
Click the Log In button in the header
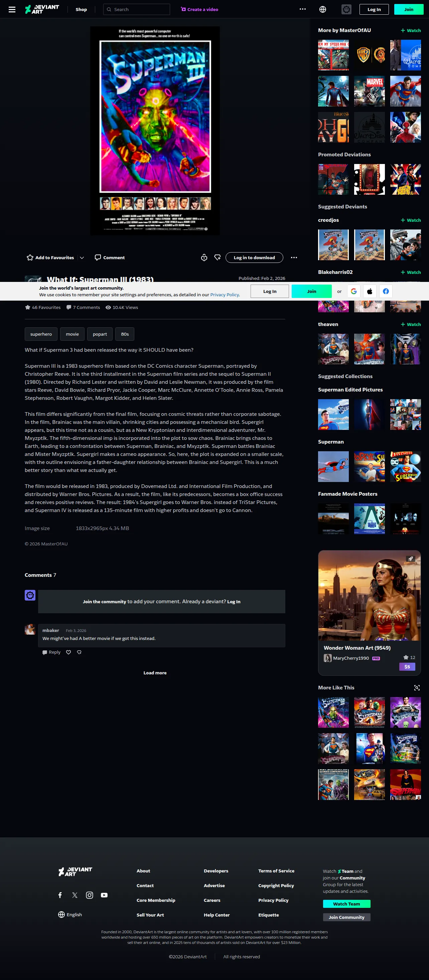[374, 9]
